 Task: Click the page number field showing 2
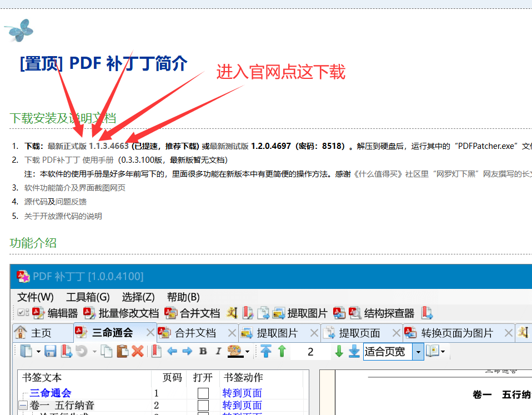(x=310, y=352)
